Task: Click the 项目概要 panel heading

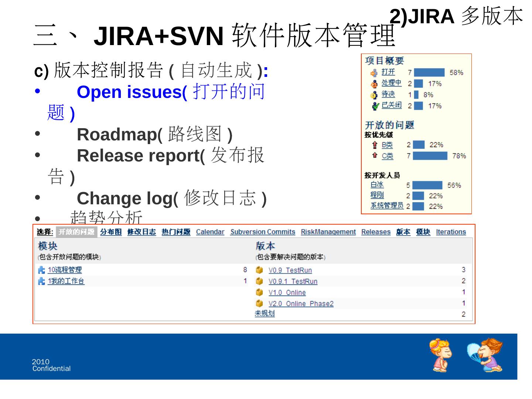Action: pos(384,61)
